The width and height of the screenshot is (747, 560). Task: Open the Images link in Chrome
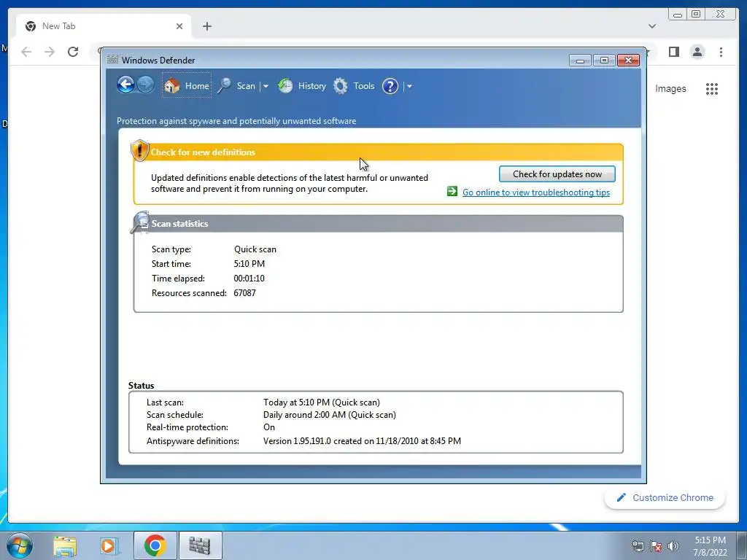(670, 88)
